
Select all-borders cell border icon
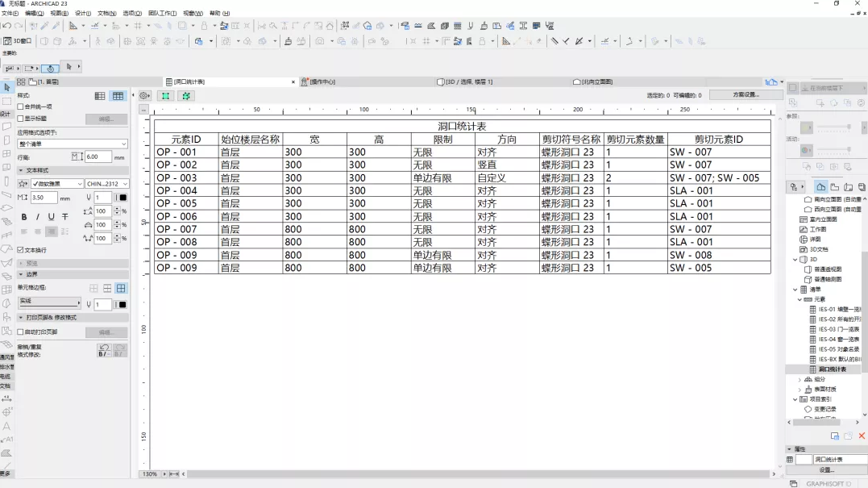point(121,288)
